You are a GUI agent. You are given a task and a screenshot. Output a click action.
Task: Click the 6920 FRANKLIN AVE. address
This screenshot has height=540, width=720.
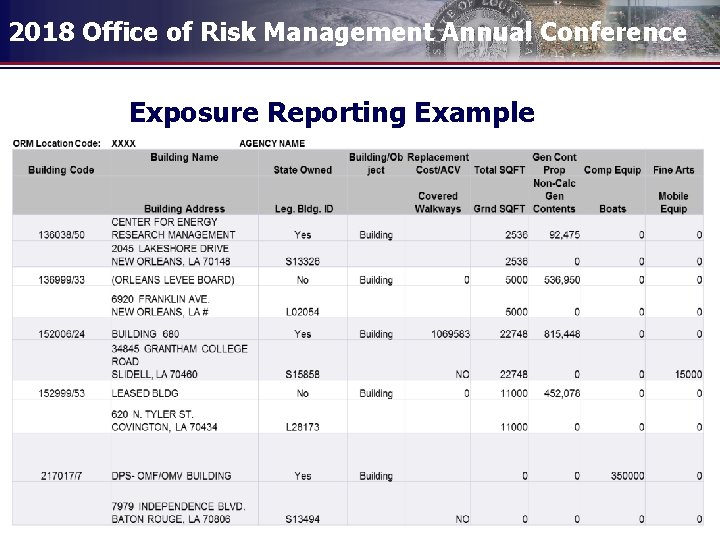pyautogui.click(x=160, y=306)
